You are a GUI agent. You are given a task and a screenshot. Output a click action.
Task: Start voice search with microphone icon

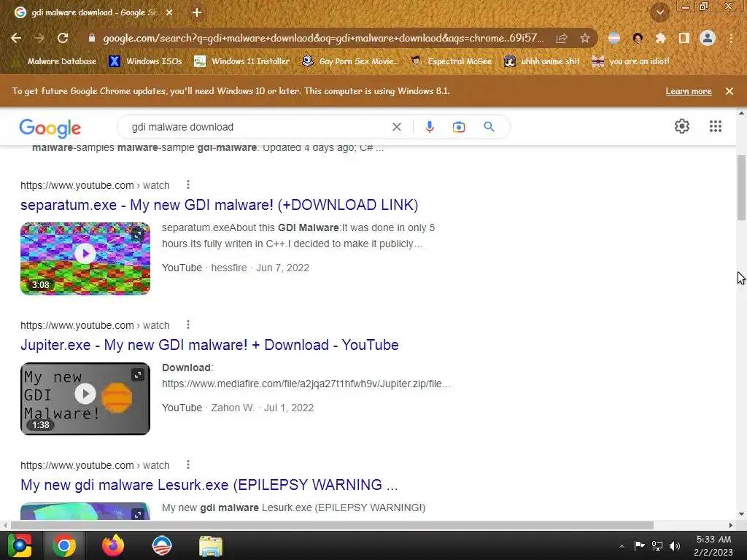[429, 127]
